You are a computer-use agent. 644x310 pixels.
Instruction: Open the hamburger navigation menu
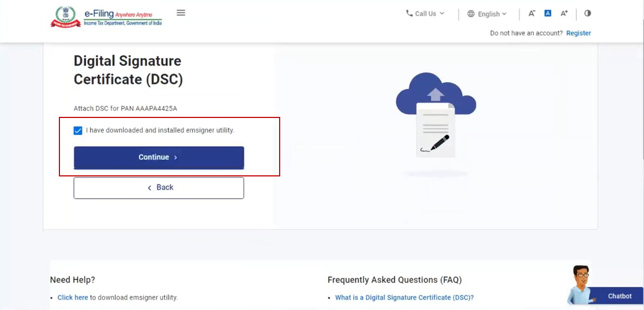[x=181, y=13]
